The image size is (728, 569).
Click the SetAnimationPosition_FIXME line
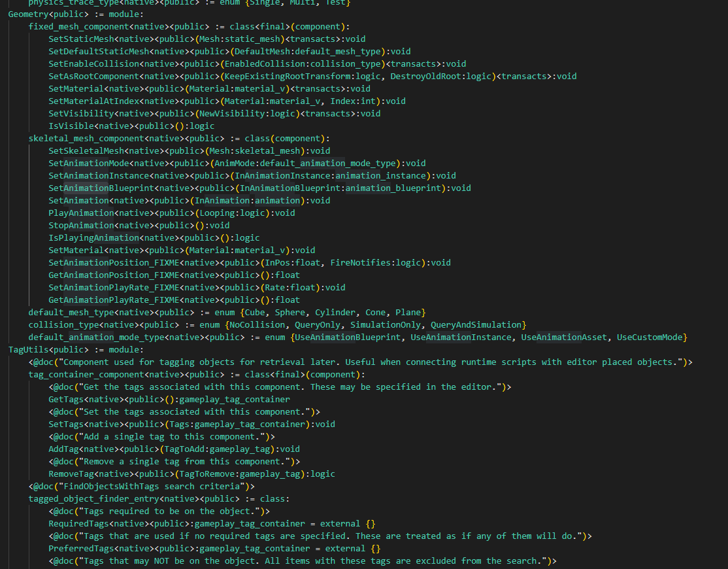(250, 263)
